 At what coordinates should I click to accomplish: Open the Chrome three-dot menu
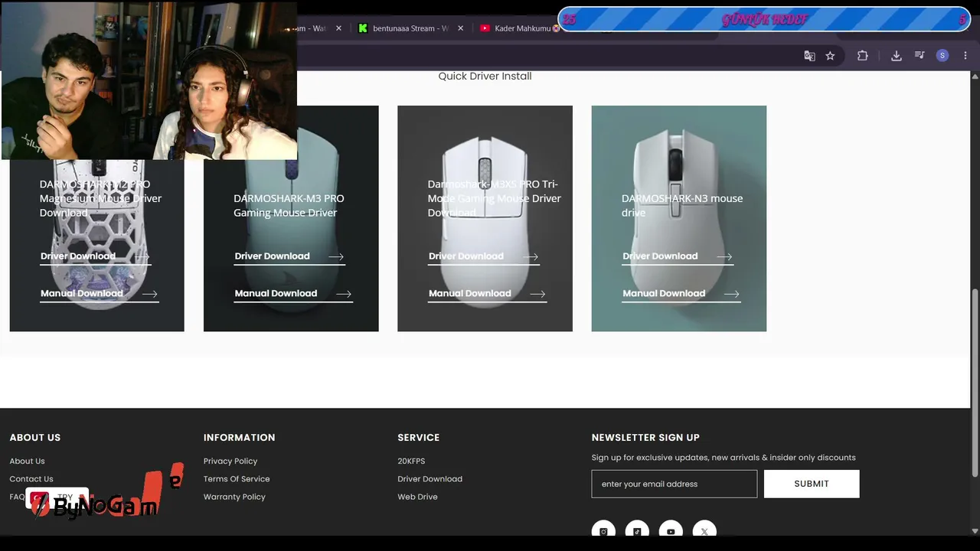(x=965, y=56)
